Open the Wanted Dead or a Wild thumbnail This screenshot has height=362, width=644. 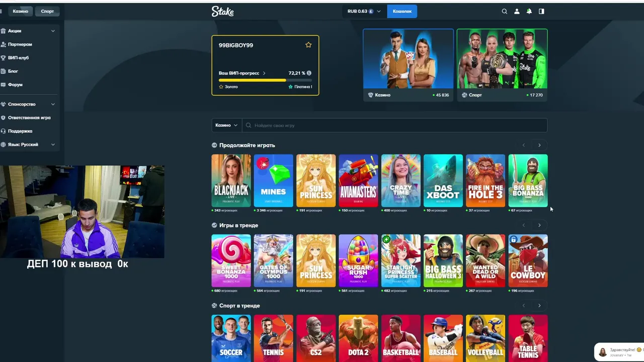point(486,260)
